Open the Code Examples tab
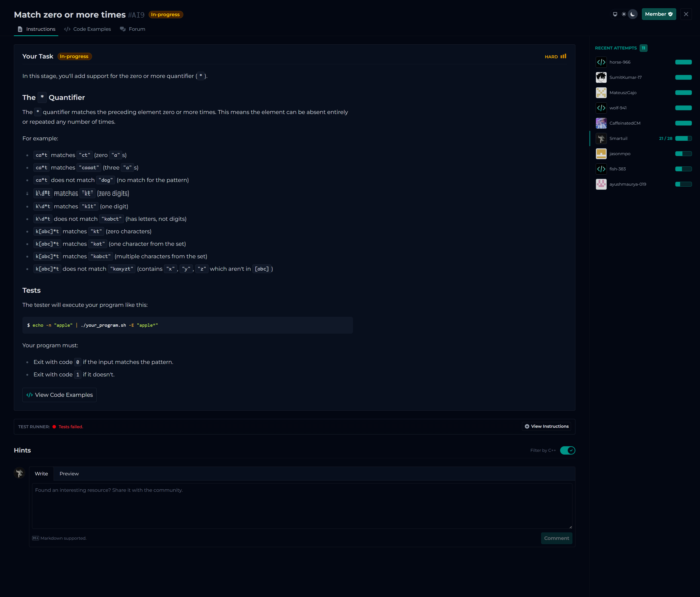Screen dimensions: 700x597 pyautogui.click(x=87, y=29)
